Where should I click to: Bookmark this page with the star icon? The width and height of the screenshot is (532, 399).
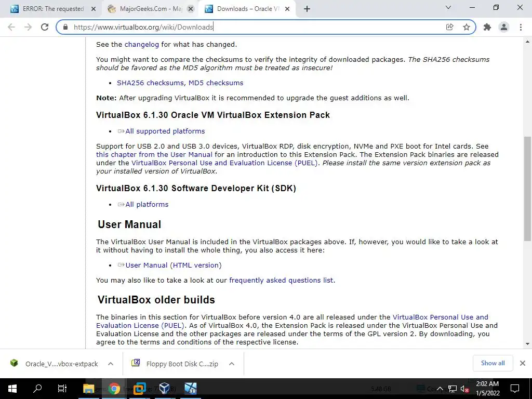pyautogui.click(x=467, y=27)
